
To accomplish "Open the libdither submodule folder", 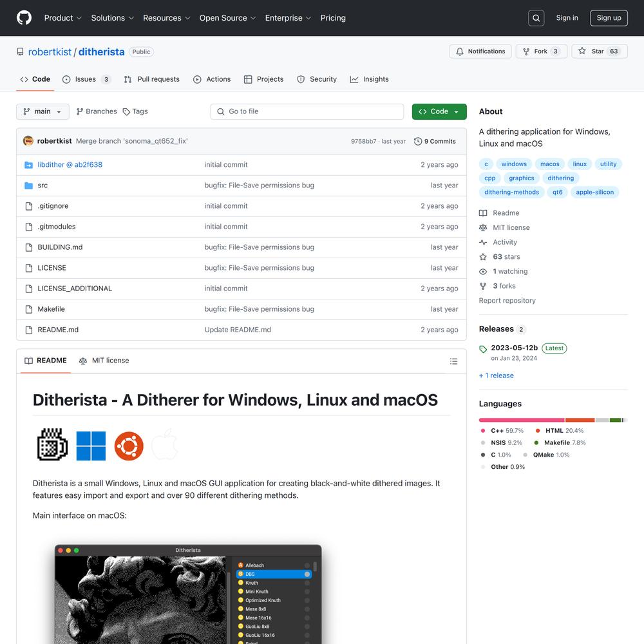I will [70, 165].
